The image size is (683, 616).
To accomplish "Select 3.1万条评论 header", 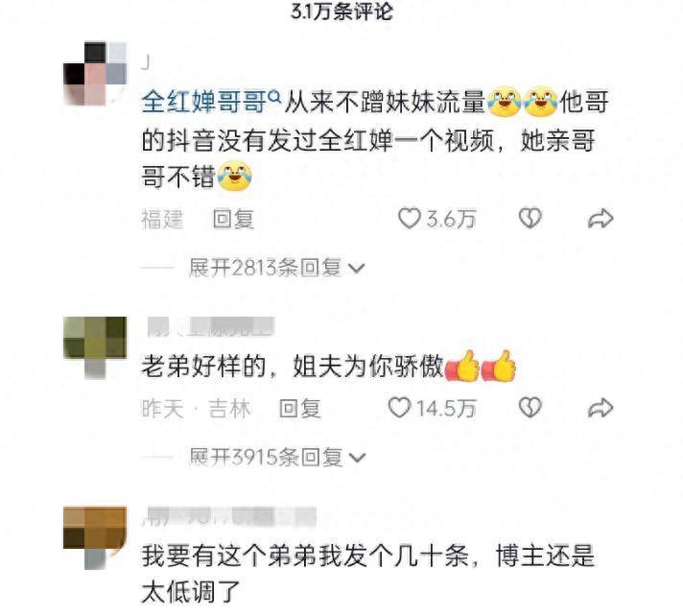I will click(341, 12).
